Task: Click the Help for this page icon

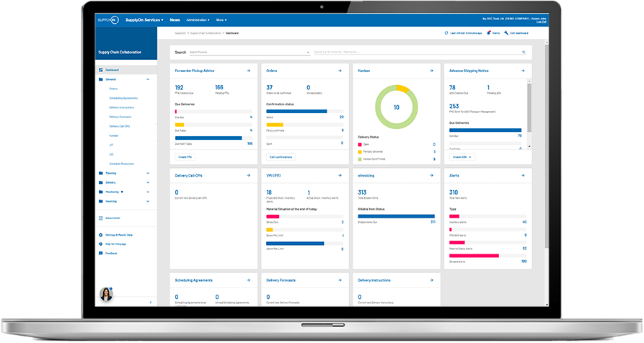Action: coord(101,244)
